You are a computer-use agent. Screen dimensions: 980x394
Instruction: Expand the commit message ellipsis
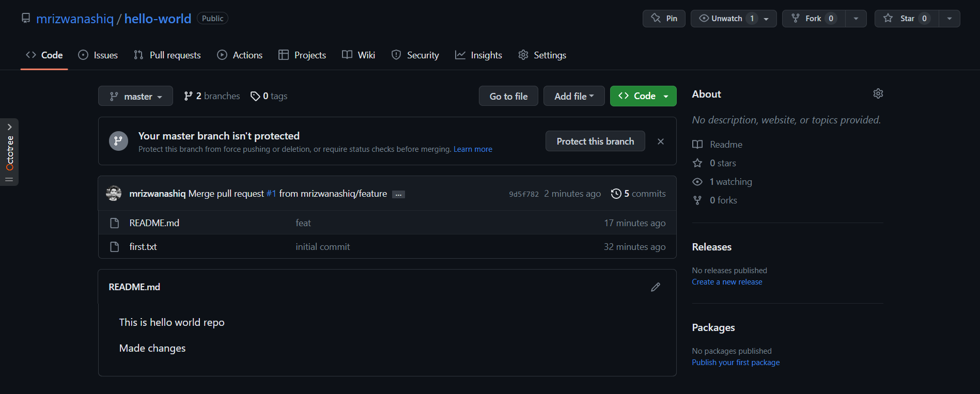(398, 195)
